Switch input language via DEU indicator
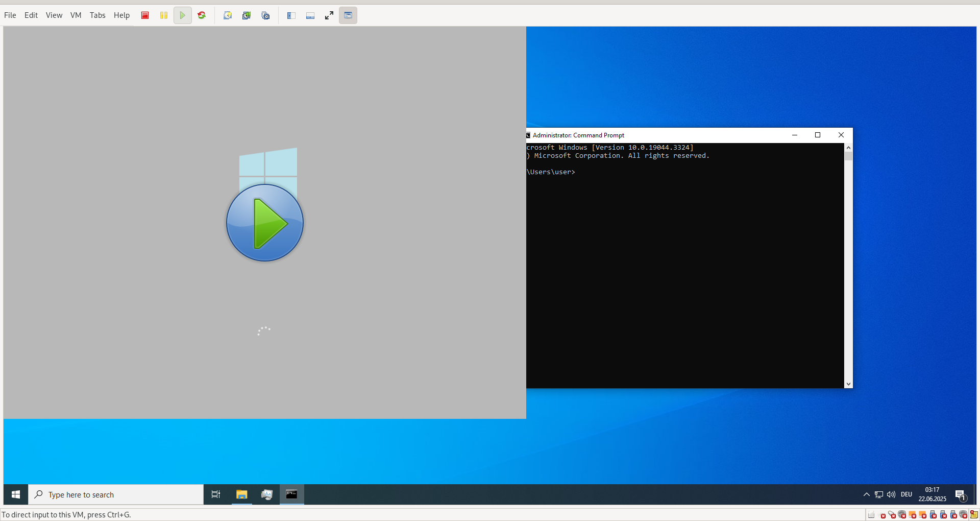980x521 pixels. tap(906, 494)
